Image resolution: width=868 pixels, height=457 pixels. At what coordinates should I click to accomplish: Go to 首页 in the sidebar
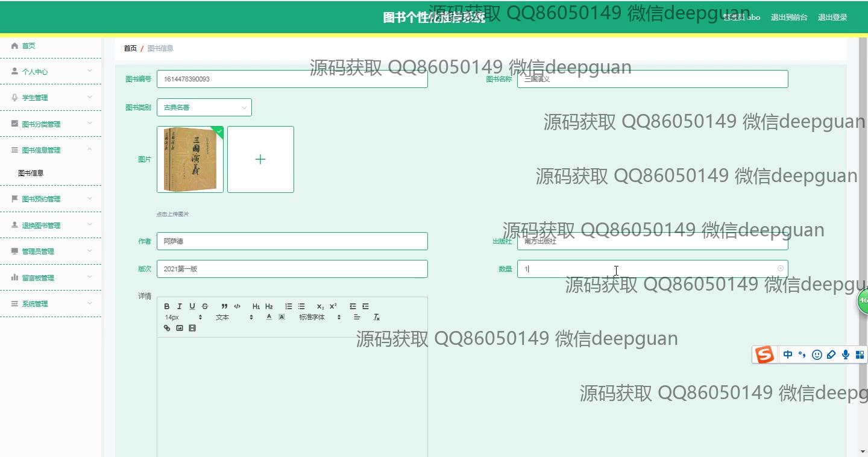[28, 46]
